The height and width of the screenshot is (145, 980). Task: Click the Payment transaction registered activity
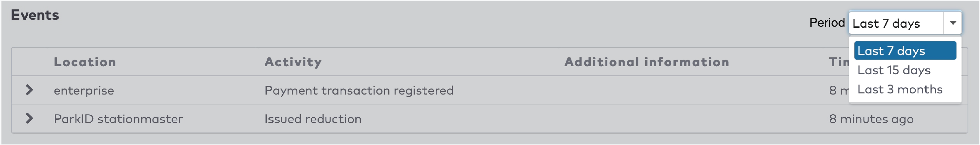pyautogui.click(x=359, y=90)
